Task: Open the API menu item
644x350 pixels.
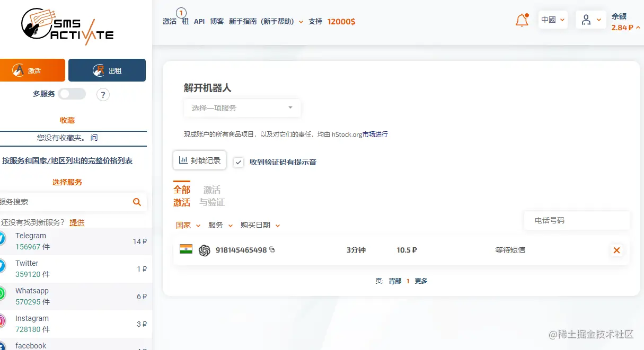Action: point(199,22)
